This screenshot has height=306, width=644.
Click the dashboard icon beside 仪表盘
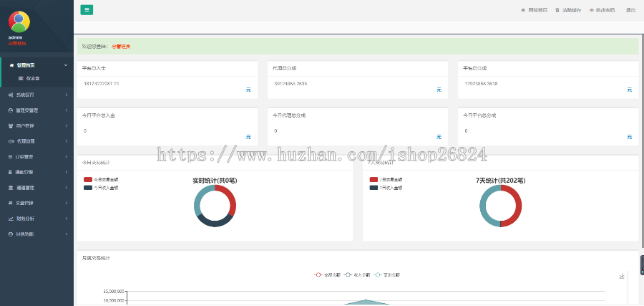click(x=21, y=78)
